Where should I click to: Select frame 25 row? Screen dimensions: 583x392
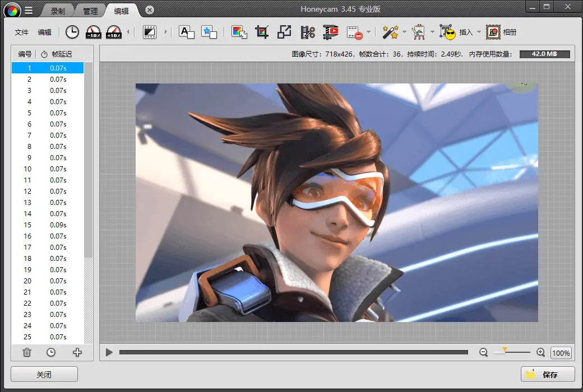[48, 337]
